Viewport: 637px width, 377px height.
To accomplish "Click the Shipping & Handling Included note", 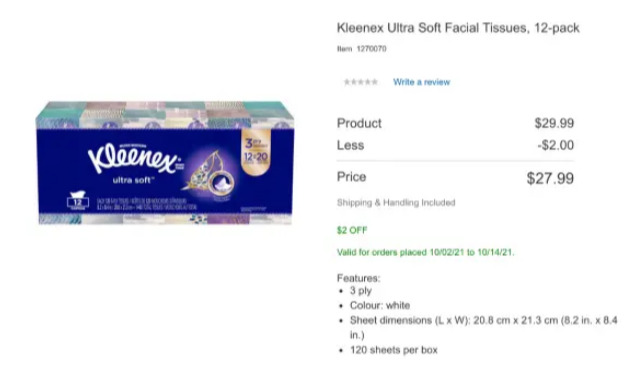I will tap(396, 202).
